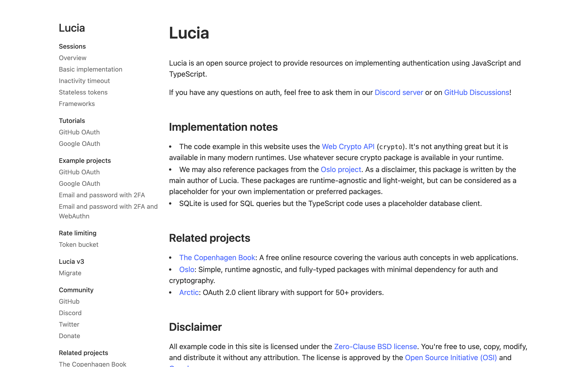Open the GitHub Discussions link
The height and width of the screenshot is (367, 588).
tap(476, 92)
